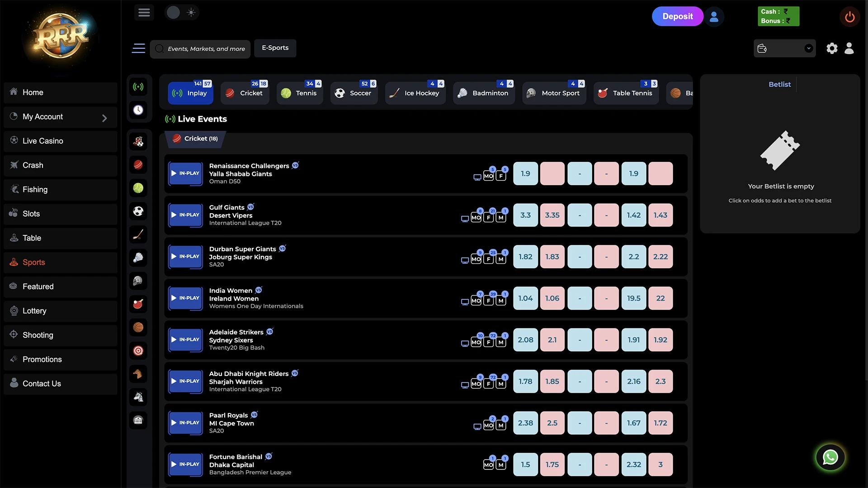
Task: Open Slots in sidebar
Action: pyautogui.click(x=60, y=214)
